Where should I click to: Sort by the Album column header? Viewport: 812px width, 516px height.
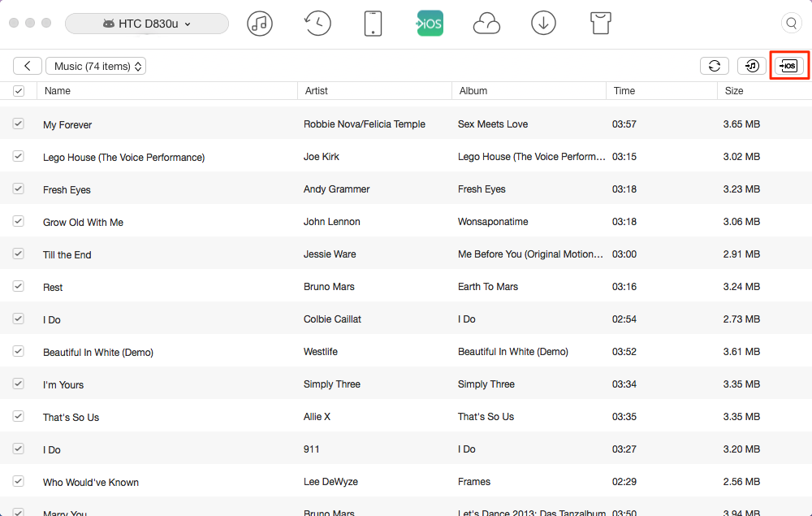[529, 91]
